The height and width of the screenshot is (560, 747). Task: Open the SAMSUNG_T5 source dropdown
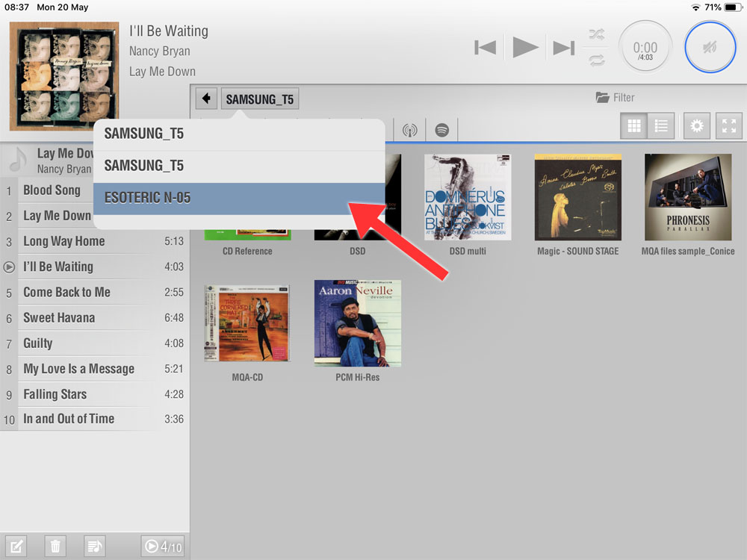pos(260,99)
